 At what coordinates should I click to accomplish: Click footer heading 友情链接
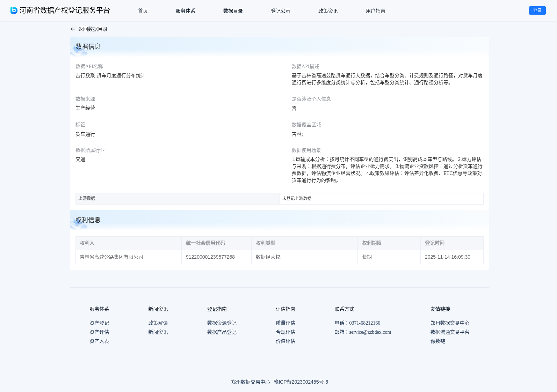pyautogui.click(x=440, y=309)
